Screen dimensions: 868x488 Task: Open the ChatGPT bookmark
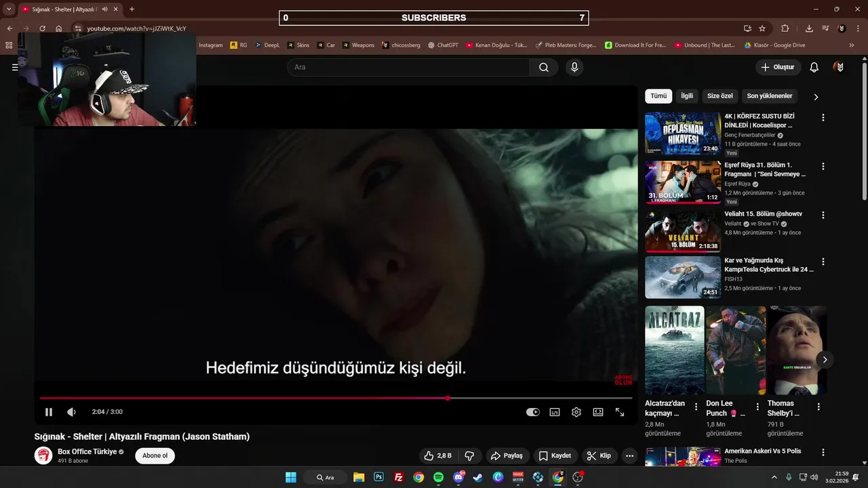(x=443, y=45)
